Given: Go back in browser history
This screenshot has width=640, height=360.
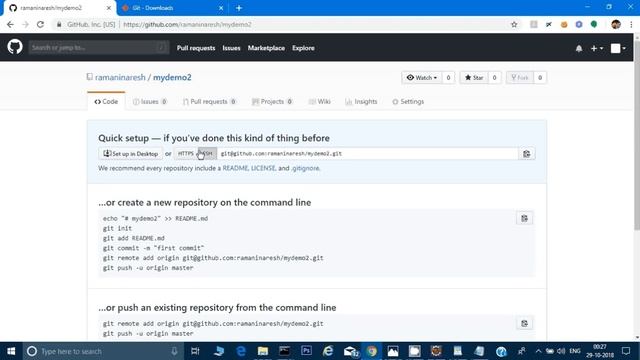Looking at the screenshot, I should (x=10, y=24).
